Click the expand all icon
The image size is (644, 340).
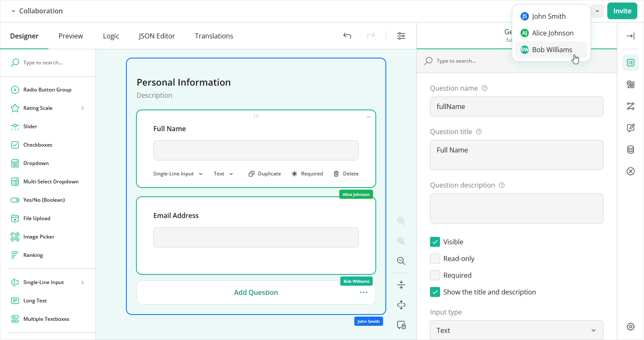[x=401, y=305]
